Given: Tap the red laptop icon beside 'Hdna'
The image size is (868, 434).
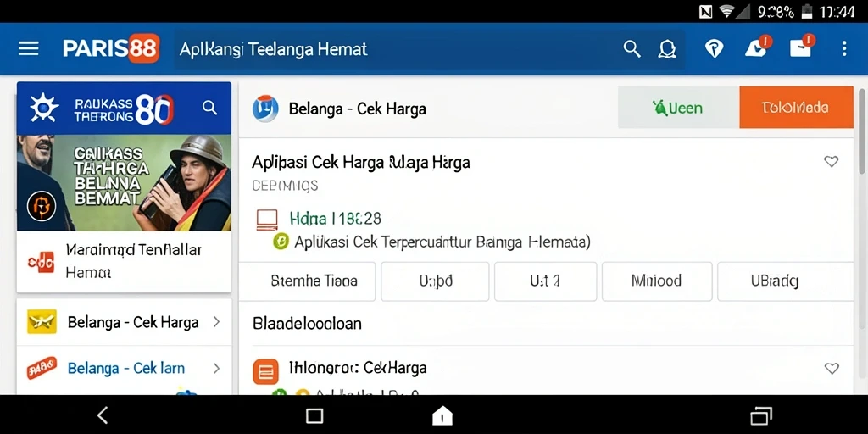Looking at the screenshot, I should tap(267, 220).
